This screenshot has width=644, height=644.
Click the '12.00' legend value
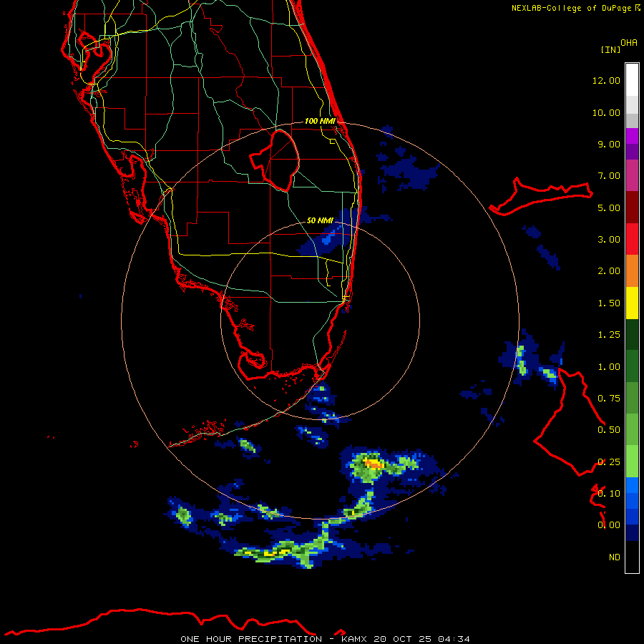(606, 80)
